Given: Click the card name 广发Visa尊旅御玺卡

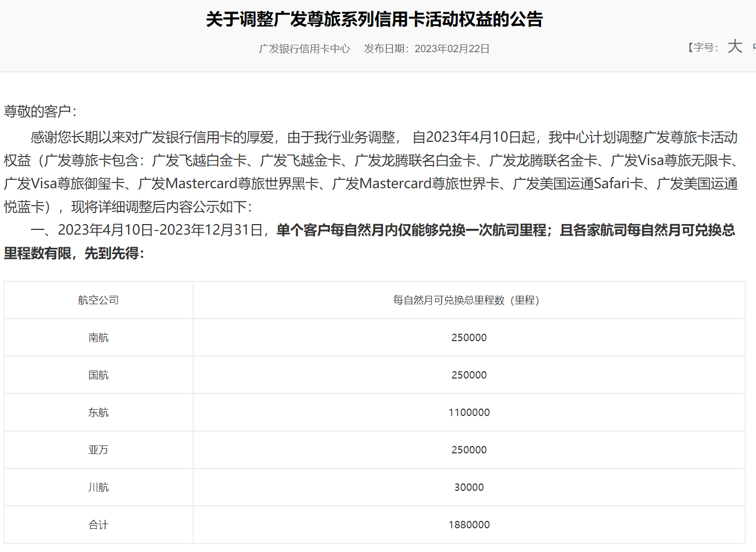Looking at the screenshot, I should coord(64,184).
